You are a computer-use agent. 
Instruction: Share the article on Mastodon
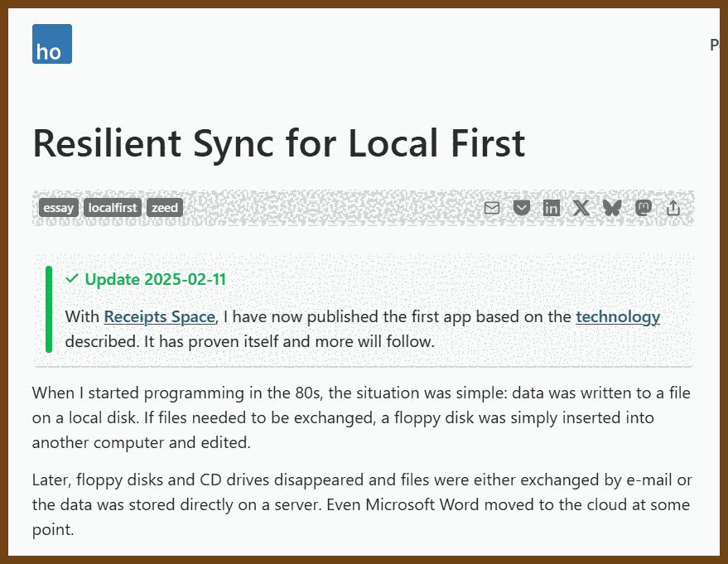click(643, 208)
